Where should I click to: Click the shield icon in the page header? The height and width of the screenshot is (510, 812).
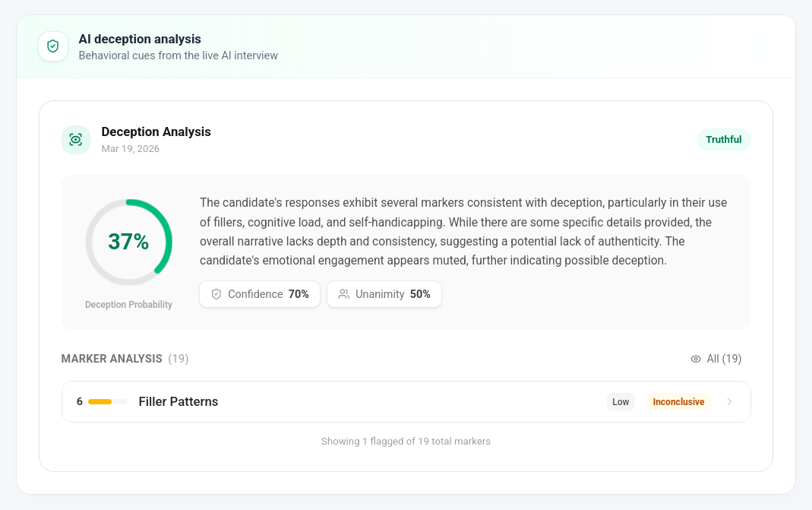(53, 46)
